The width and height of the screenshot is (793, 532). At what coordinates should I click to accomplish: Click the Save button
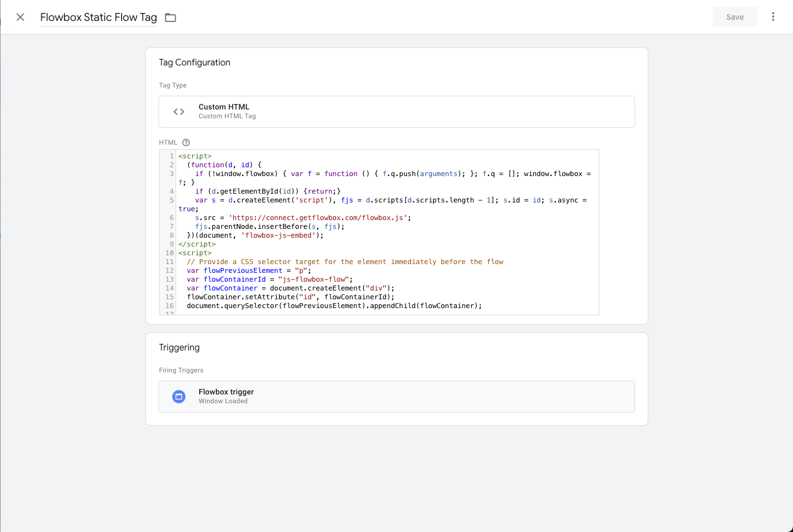click(735, 17)
